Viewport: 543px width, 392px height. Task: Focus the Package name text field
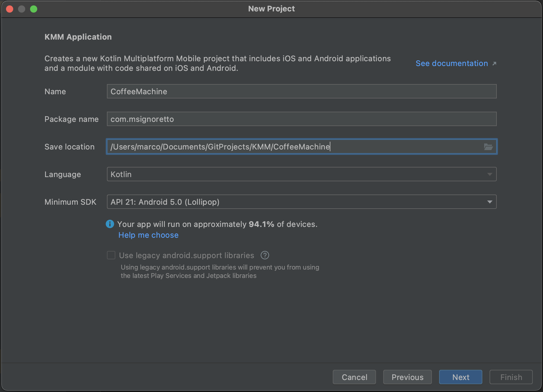301,119
